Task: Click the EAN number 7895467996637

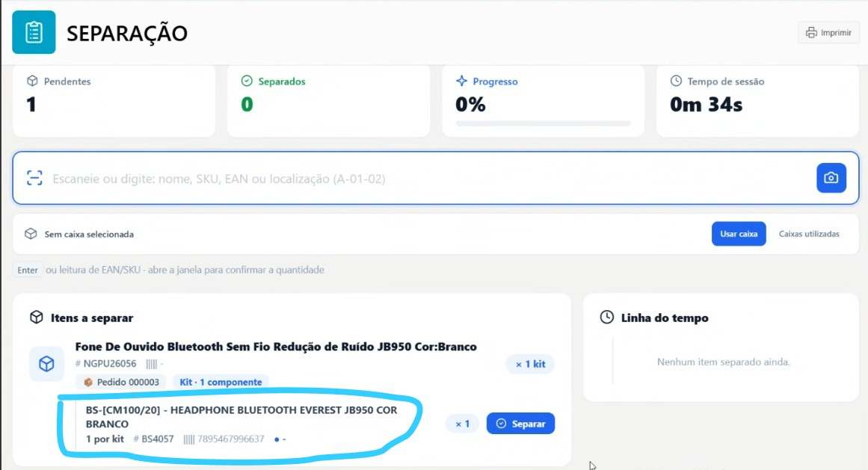Action: 230,439
